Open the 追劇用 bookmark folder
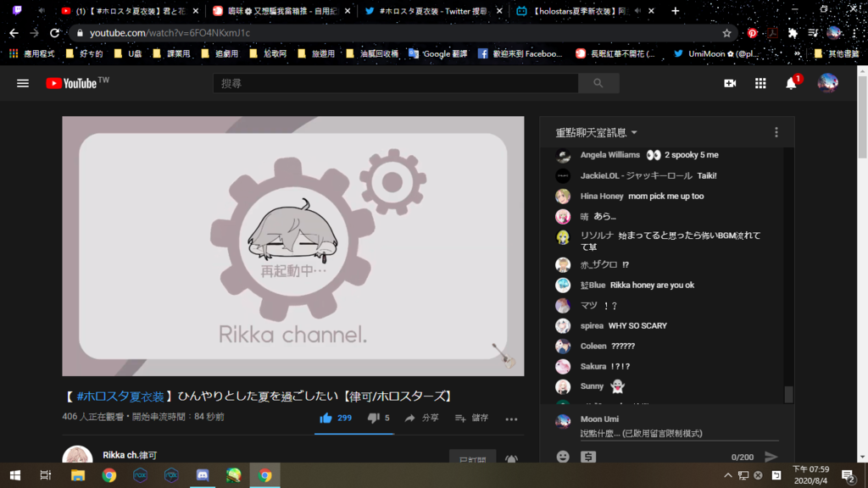Viewport: 868px width, 488px height. click(x=220, y=53)
